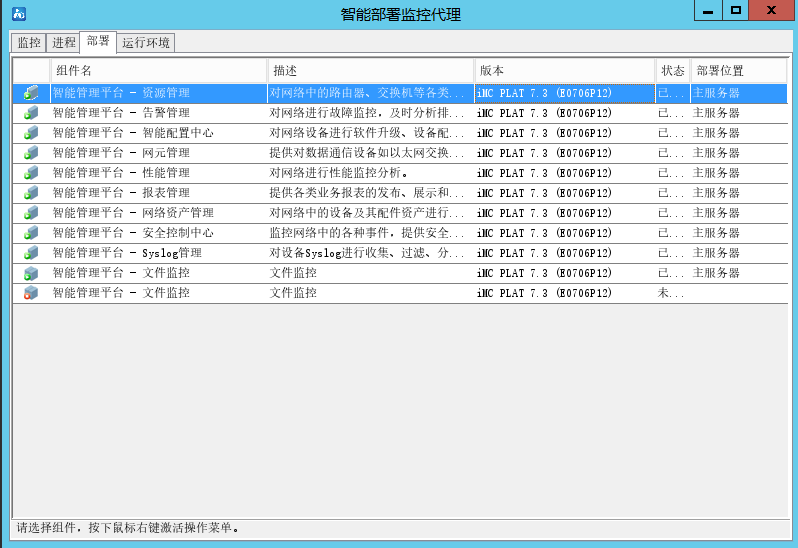Sort by 状态 column header
Screen dimensions: 798x548
click(673, 71)
